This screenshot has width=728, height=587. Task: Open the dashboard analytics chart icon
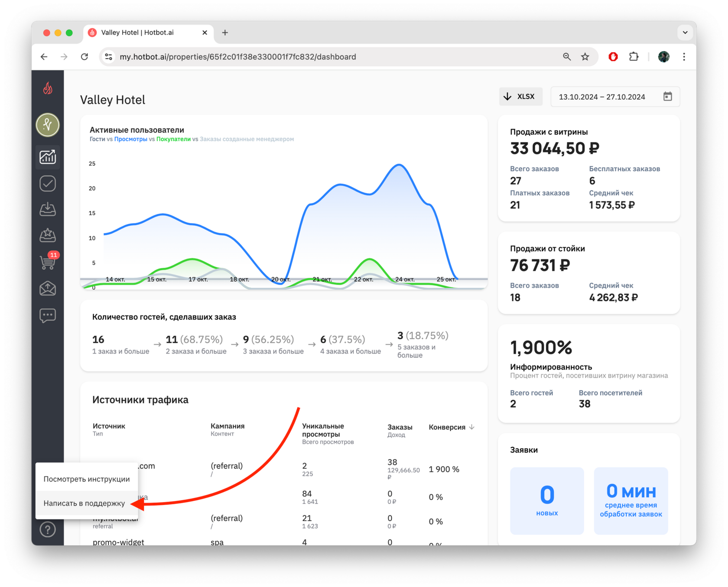click(48, 157)
